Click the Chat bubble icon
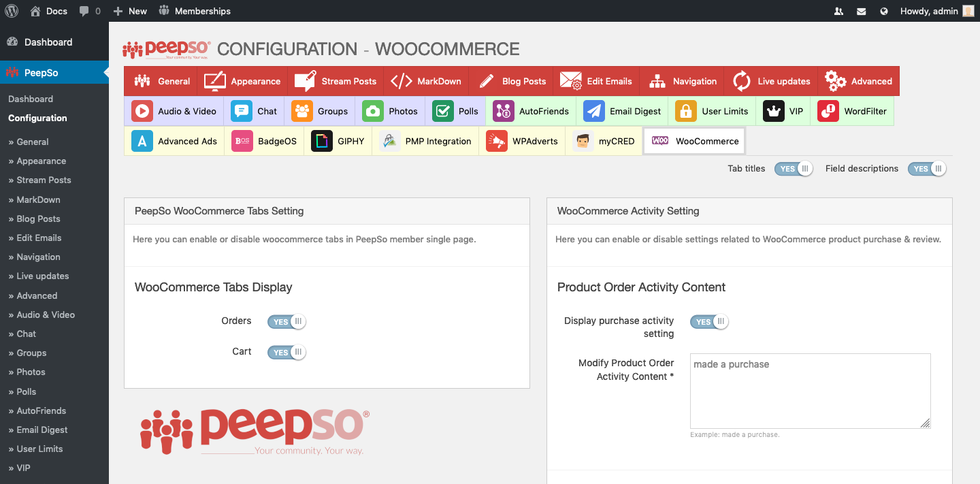Screen dimensions: 980x484 point(242,111)
